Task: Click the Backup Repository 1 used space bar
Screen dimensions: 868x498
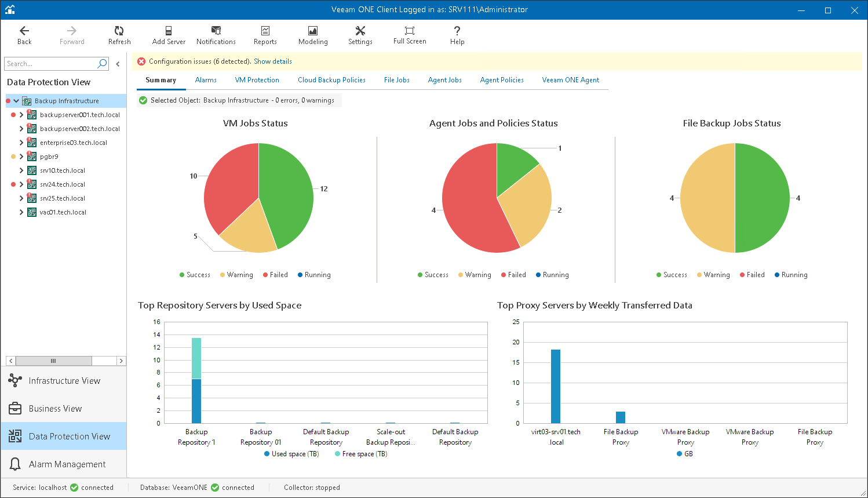Action: (196, 401)
